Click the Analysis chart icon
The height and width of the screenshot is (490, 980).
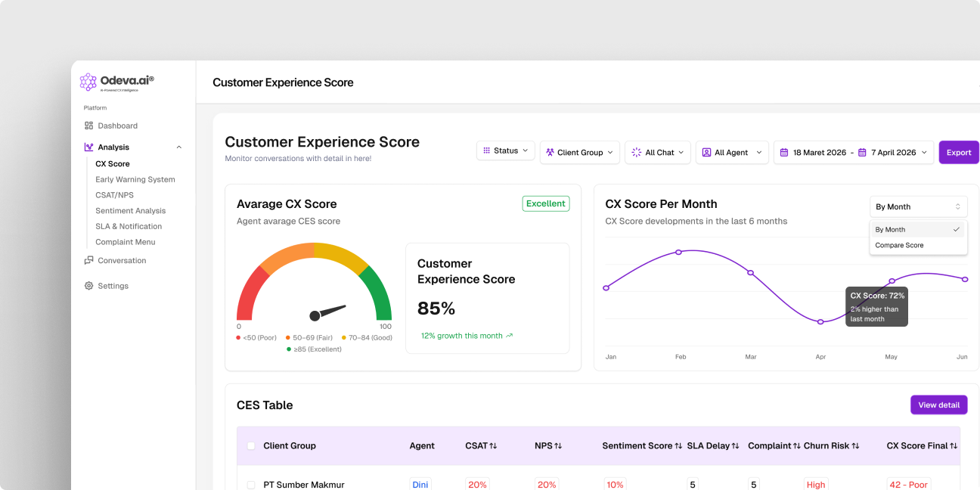(x=88, y=147)
